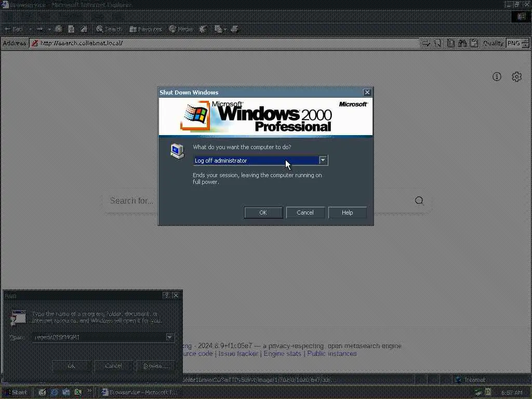Click the Forward arrow in IE toolbar
The image size is (532, 399).
[39, 29]
